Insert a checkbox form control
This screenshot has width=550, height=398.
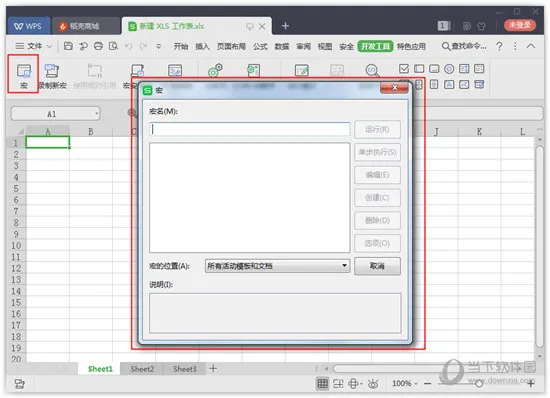pyautogui.click(x=404, y=69)
